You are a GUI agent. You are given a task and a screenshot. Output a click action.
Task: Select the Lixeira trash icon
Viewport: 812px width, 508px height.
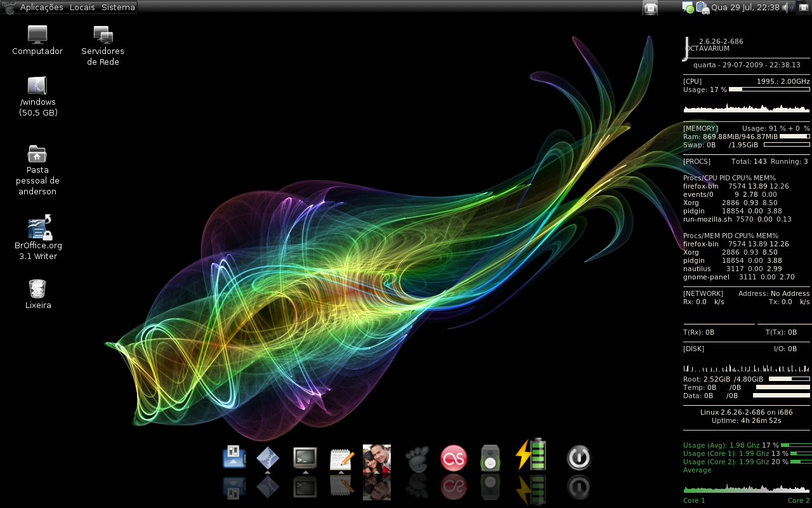[x=37, y=295]
